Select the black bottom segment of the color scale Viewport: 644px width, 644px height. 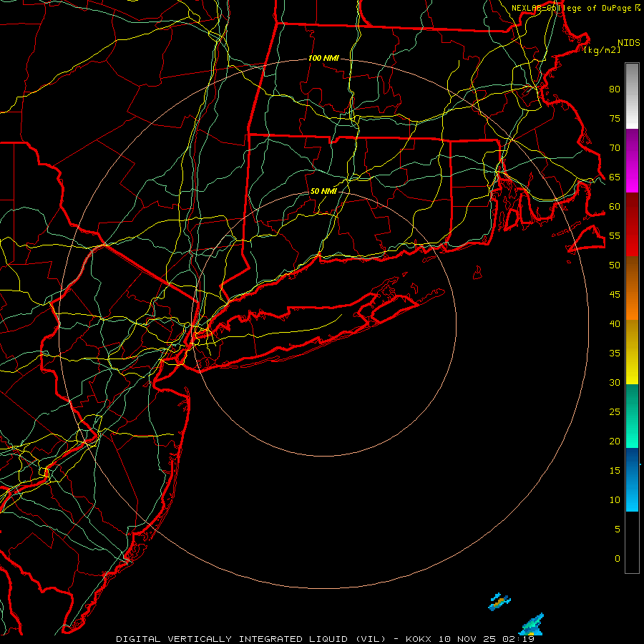click(632, 542)
